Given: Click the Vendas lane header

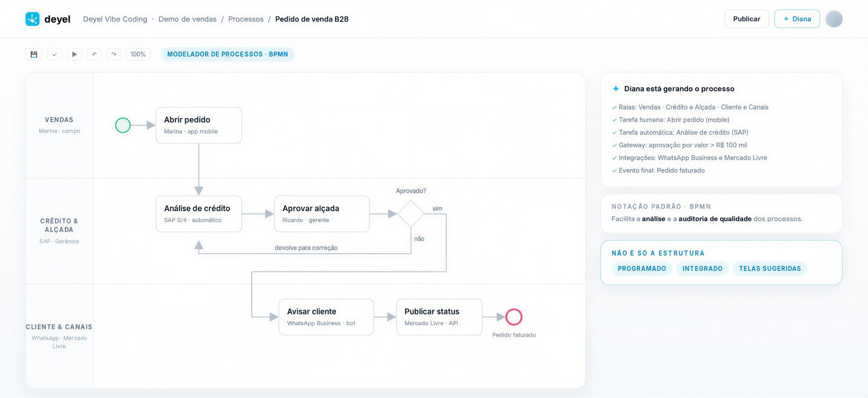Looking at the screenshot, I should pyautogui.click(x=59, y=125).
